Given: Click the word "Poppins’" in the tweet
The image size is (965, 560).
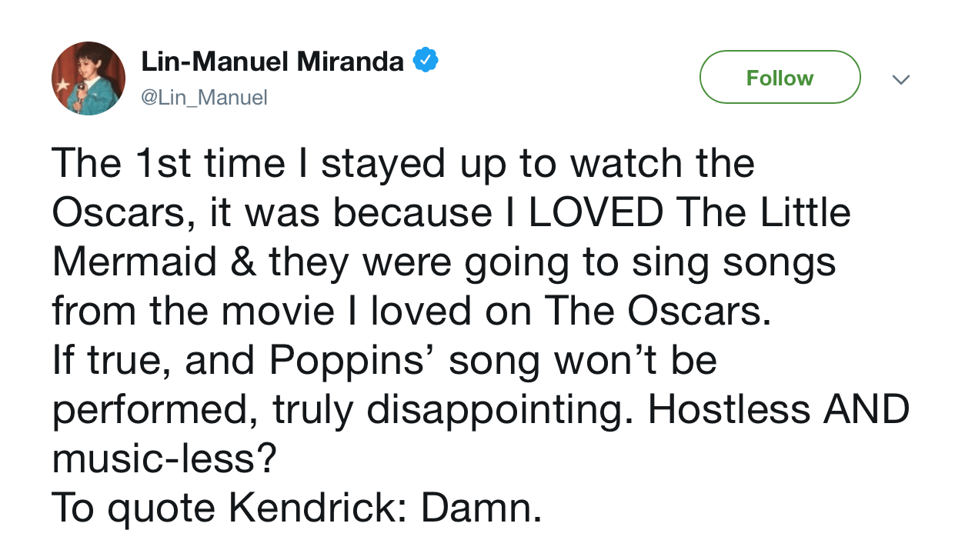Looking at the screenshot, I should (357, 361).
